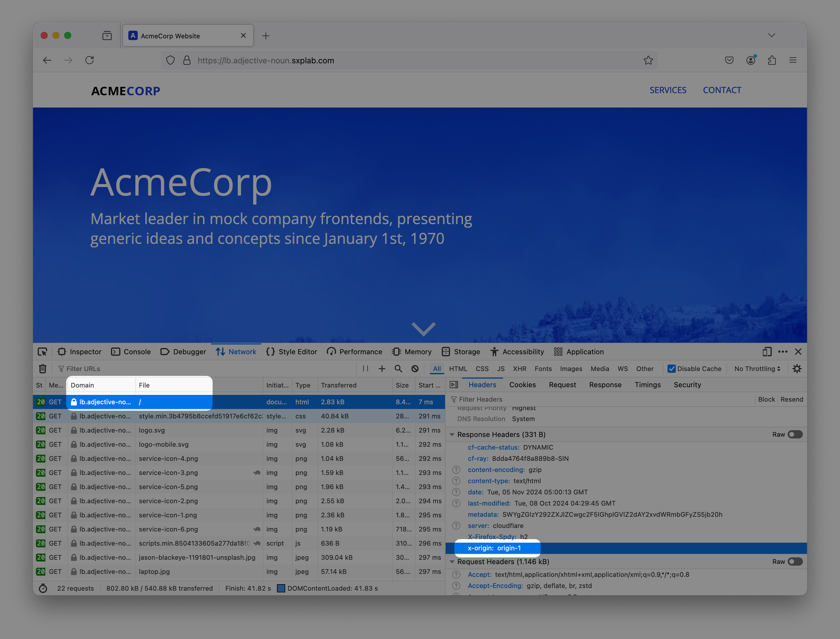Switch to Storage panel
Screen dimensions: 840x639
461,352
